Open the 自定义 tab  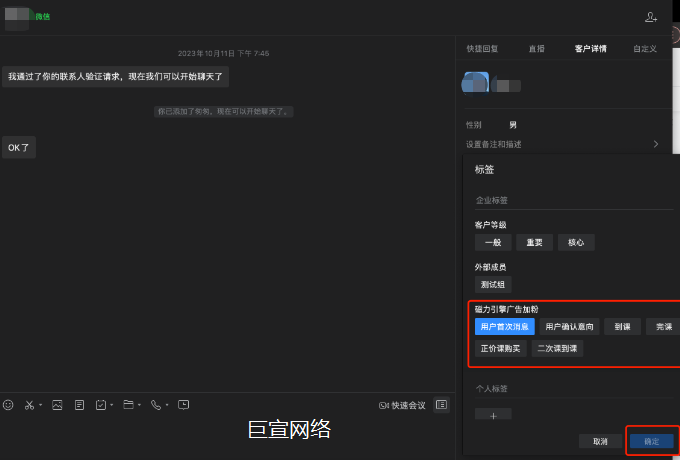(645, 49)
